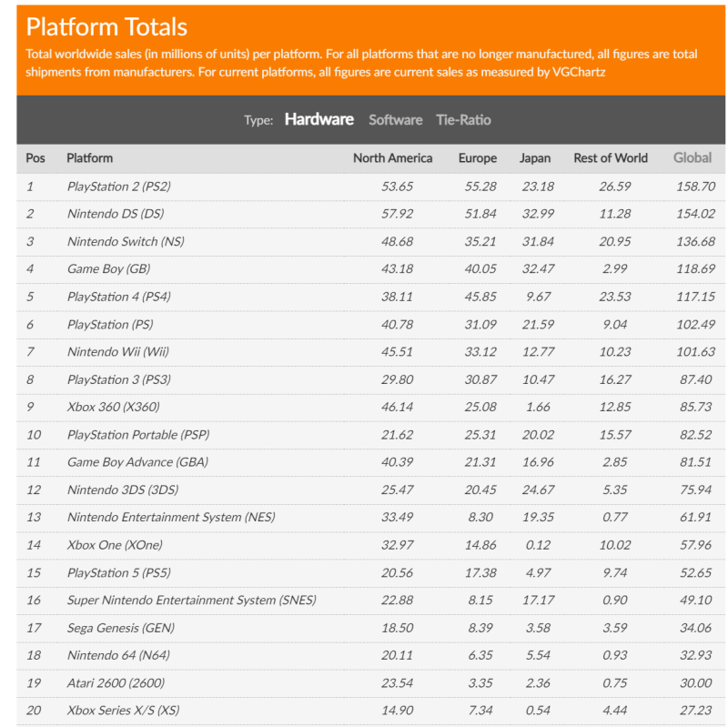This screenshot has height=727, width=728.
Task: Sort by the Global column header
Action: (692, 157)
